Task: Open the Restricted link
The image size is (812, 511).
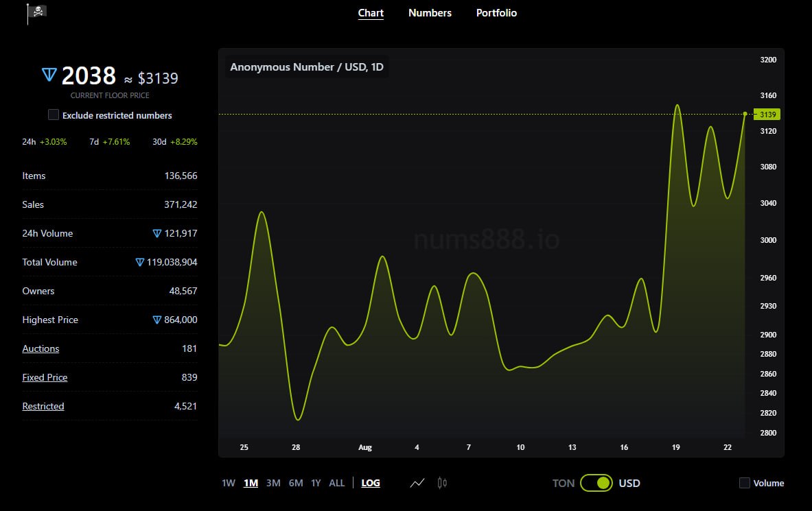Action: click(43, 407)
